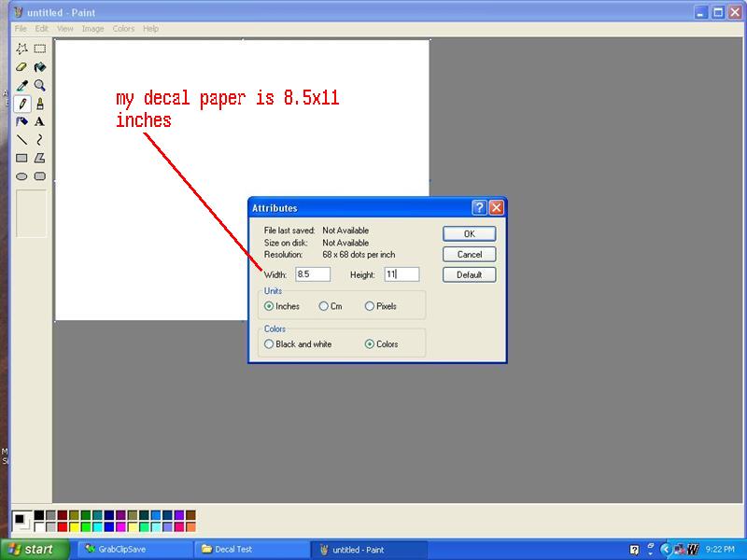
Task: Select the Polygon tool
Action: [40, 158]
